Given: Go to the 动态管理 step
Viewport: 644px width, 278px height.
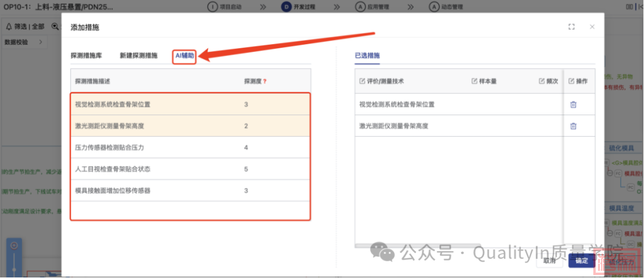Looking at the screenshot, I should tap(446, 7).
